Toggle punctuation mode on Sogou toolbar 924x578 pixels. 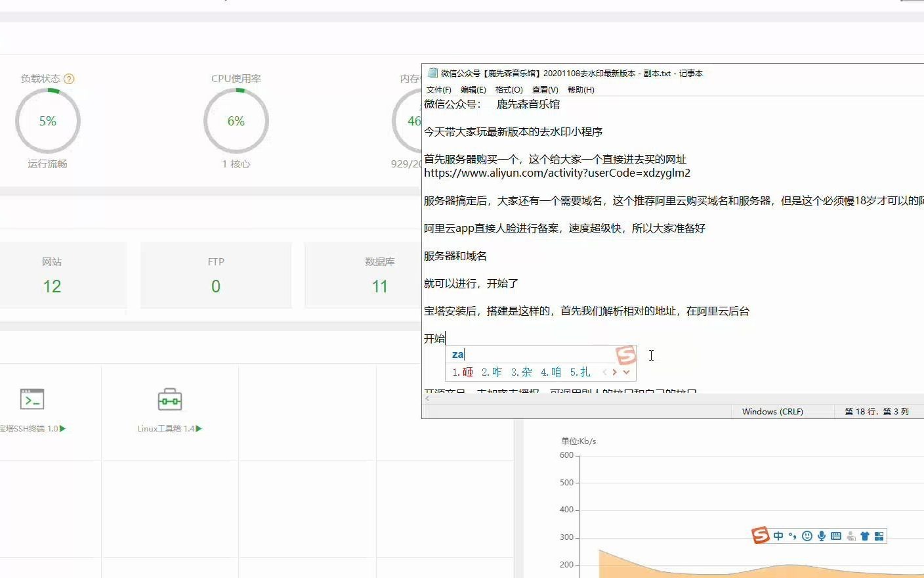[x=793, y=536]
